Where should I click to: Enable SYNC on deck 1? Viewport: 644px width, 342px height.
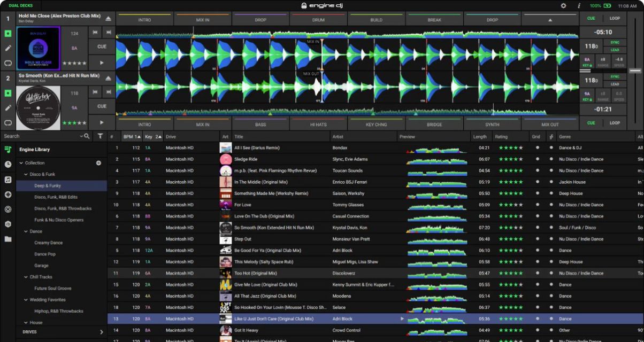[614, 42]
